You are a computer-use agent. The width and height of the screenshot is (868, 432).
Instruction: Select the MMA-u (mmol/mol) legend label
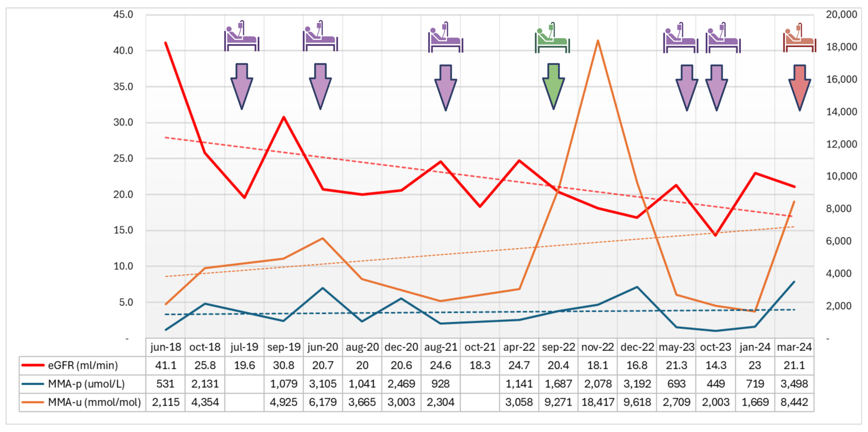[x=94, y=402]
